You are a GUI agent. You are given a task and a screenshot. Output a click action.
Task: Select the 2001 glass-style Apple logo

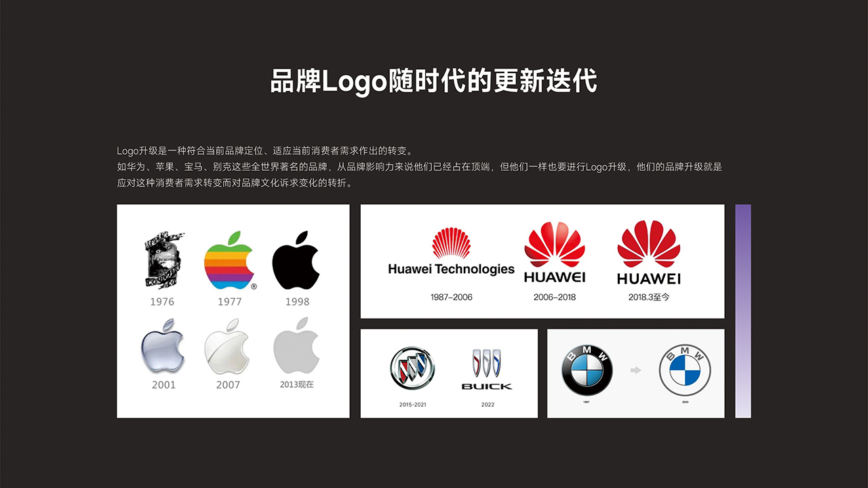tap(163, 350)
